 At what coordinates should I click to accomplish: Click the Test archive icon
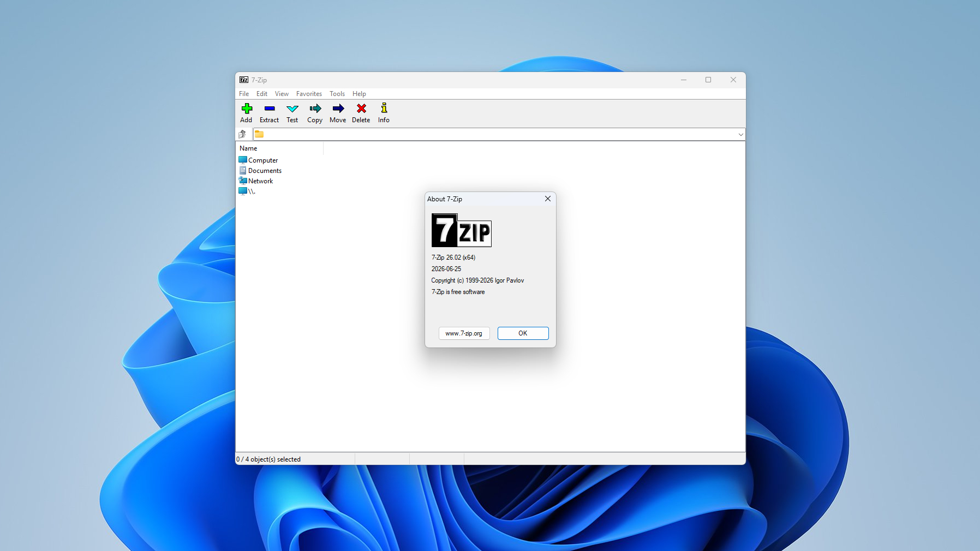(292, 109)
